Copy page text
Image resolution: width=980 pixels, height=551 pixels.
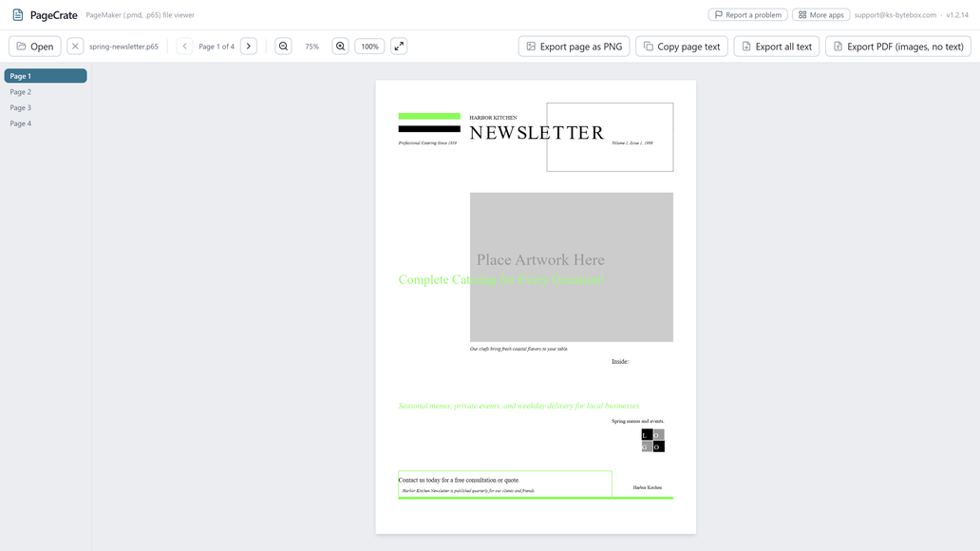(682, 47)
